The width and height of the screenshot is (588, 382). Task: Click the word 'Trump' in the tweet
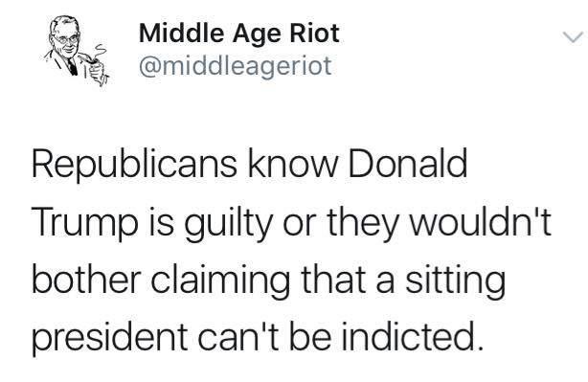point(84,222)
